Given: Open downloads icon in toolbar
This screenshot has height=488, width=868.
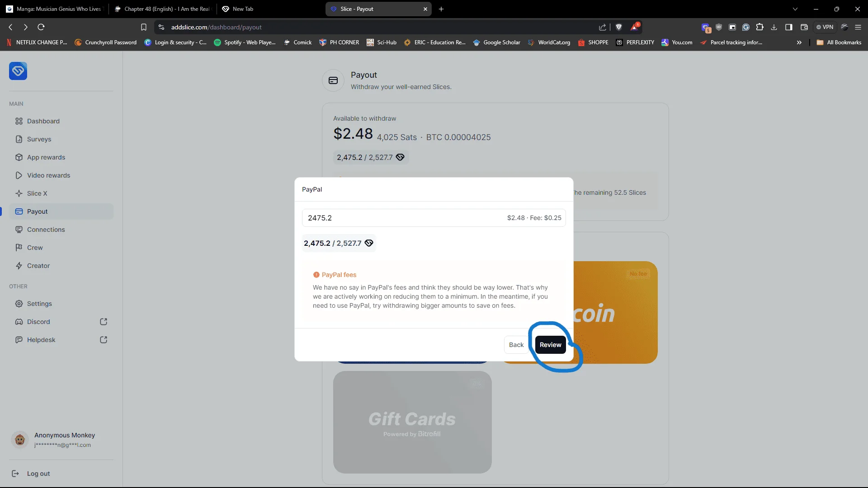Looking at the screenshot, I should 774,27.
